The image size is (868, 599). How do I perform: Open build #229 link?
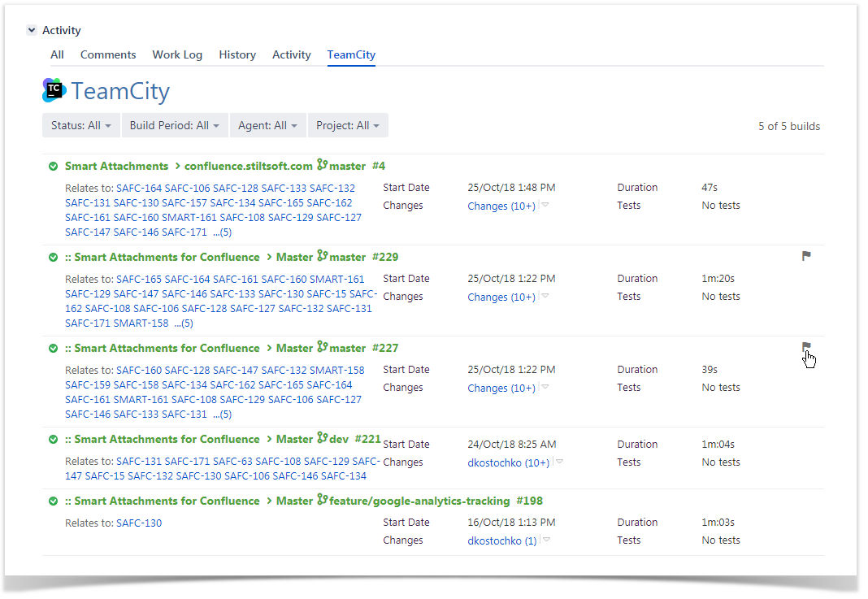click(x=385, y=257)
